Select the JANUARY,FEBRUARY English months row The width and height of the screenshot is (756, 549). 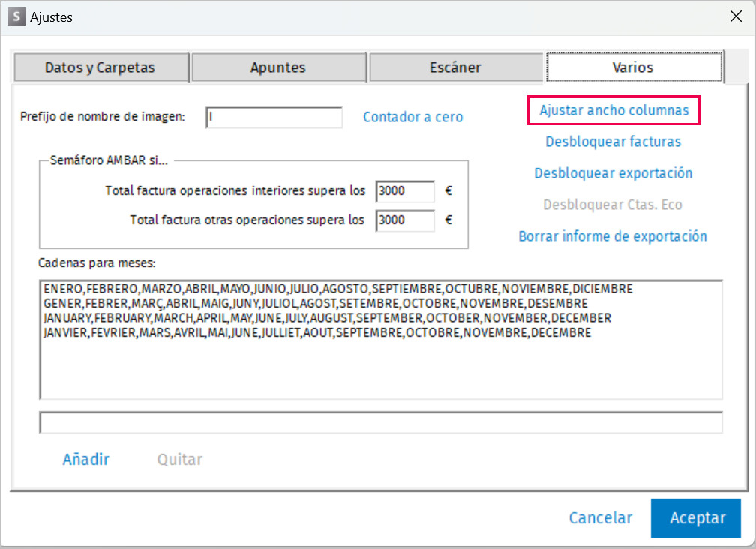point(327,318)
